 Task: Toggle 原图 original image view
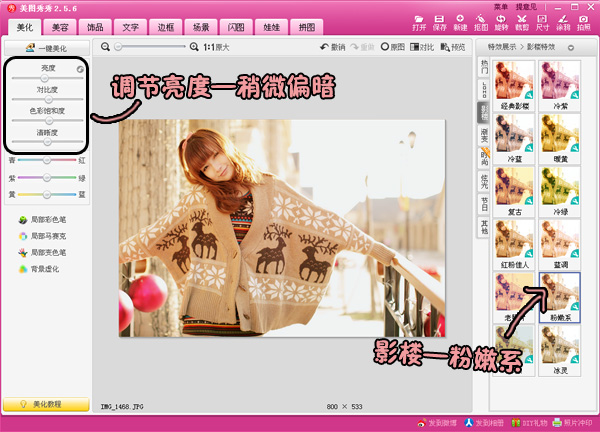(391, 47)
